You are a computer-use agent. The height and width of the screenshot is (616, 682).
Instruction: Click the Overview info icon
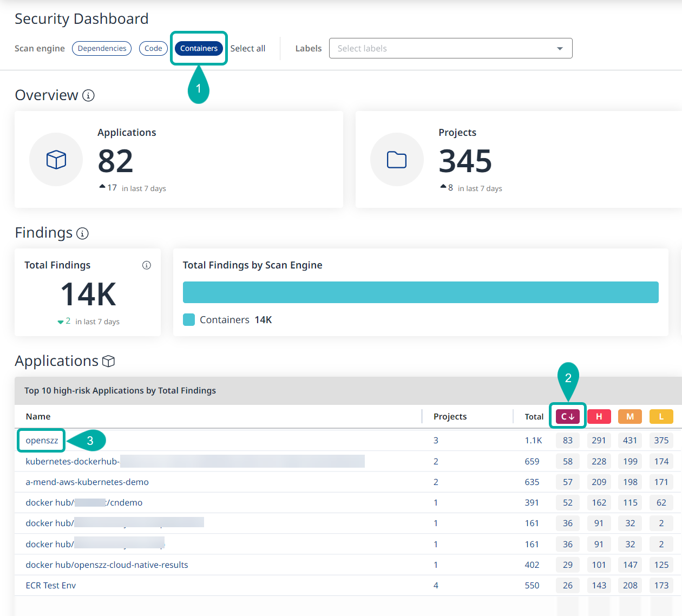[x=88, y=96]
